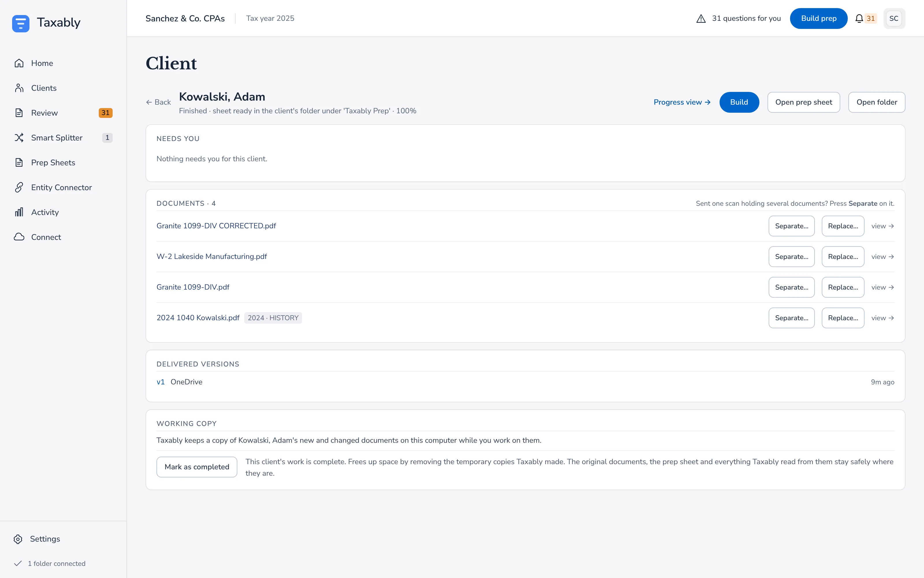The height and width of the screenshot is (578, 924).
Task: Go Back to the client list
Action: click(159, 102)
